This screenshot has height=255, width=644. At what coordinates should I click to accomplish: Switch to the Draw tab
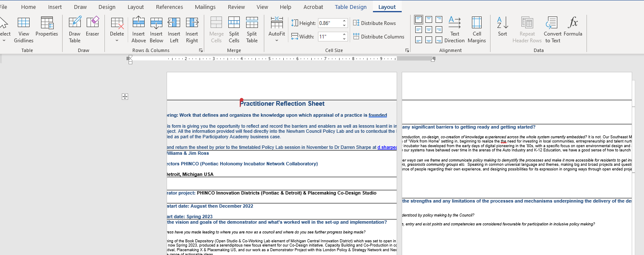click(80, 7)
